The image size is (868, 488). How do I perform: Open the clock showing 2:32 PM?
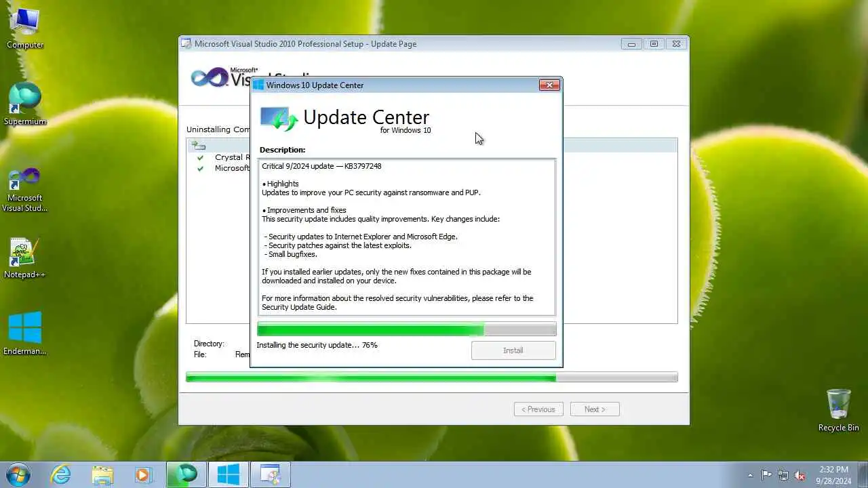(833, 474)
